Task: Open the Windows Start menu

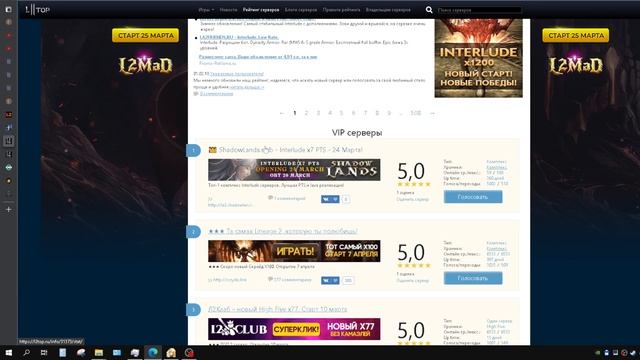Action: (x=9, y=353)
